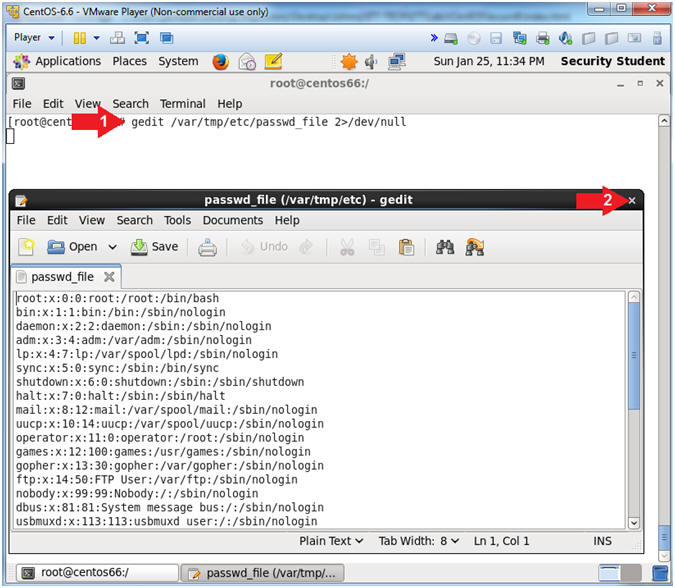The height and width of the screenshot is (588, 675).
Task: Open GNOME System menu
Action: [178, 62]
